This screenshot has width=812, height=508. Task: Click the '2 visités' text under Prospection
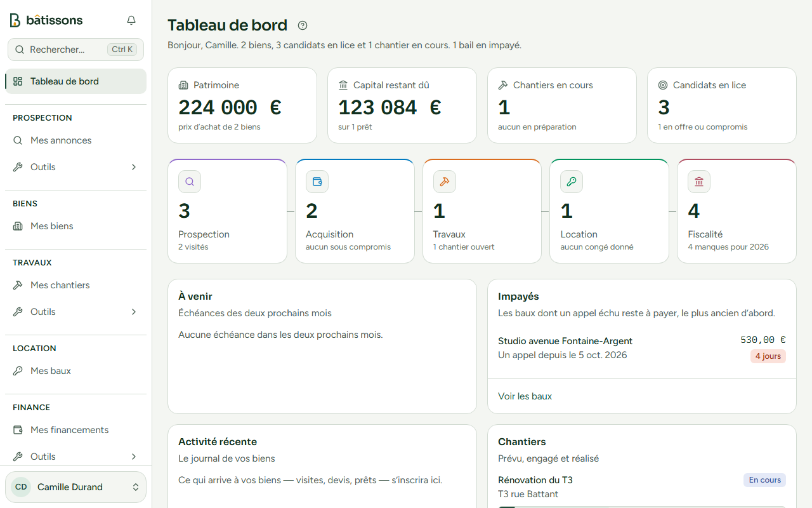[193, 247]
